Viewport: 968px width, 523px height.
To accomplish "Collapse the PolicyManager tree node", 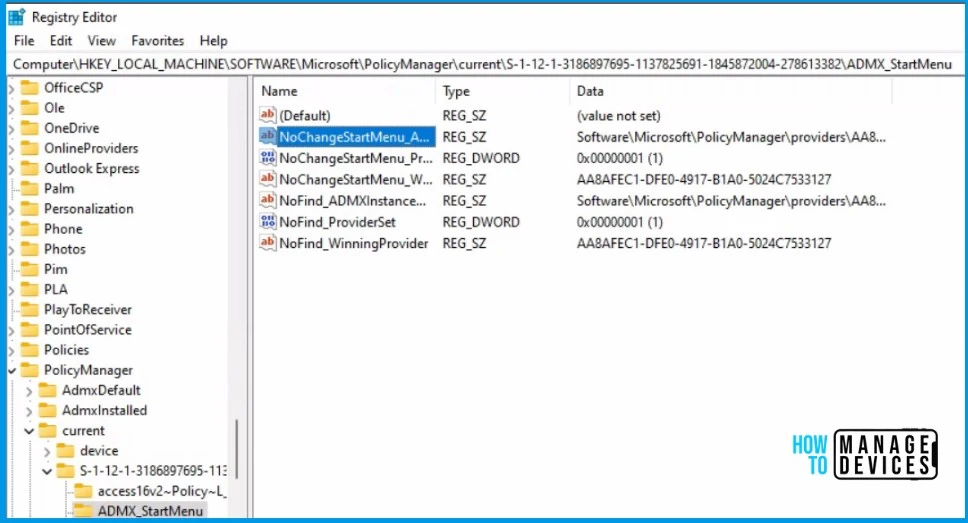I will [x=12, y=370].
